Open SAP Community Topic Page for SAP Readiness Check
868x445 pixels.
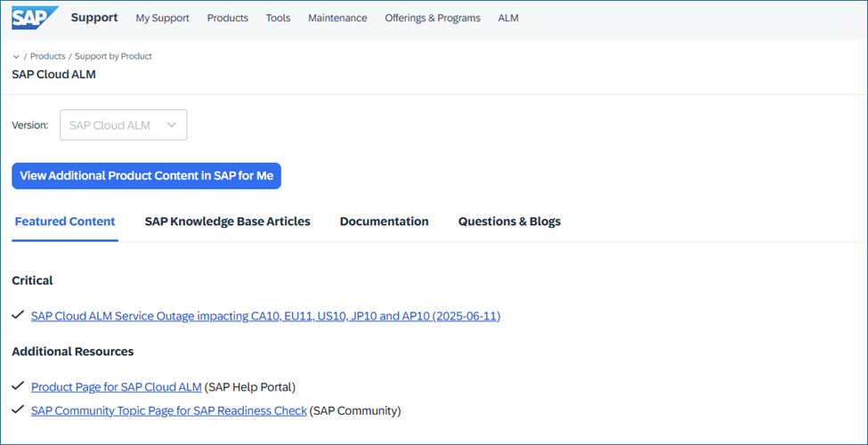pyautogui.click(x=169, y=411)
